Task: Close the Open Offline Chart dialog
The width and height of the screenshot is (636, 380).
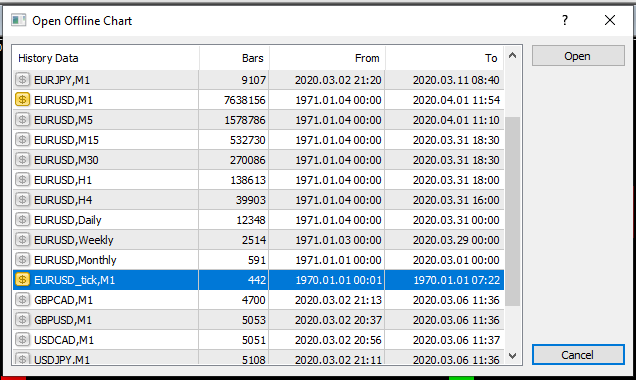Action: (610, 20)
